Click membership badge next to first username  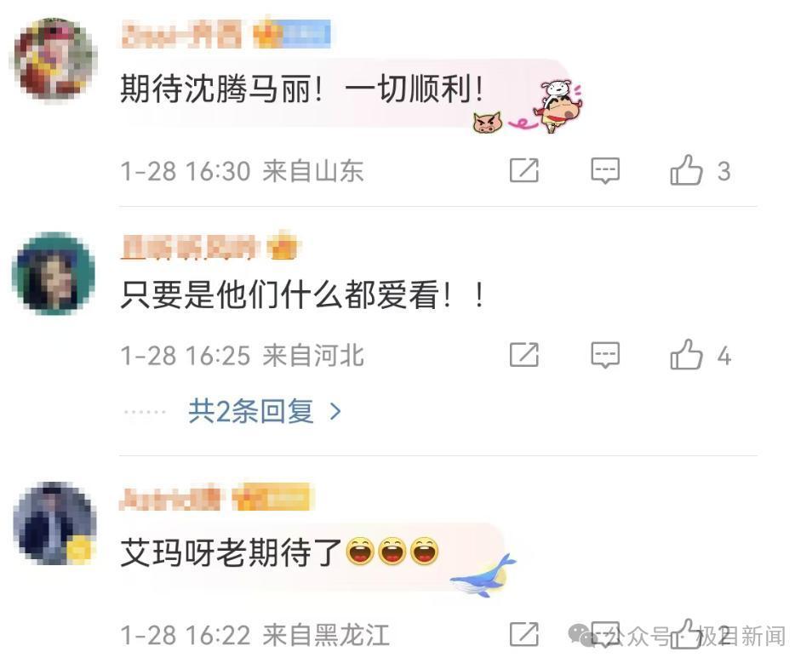point(292,34)
